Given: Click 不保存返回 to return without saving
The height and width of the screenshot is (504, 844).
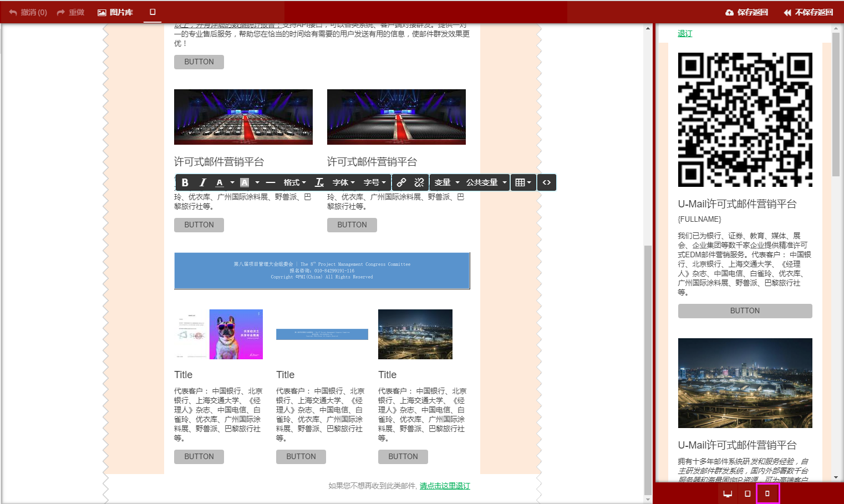Looking at the screenshot, I should pos(808,12).
